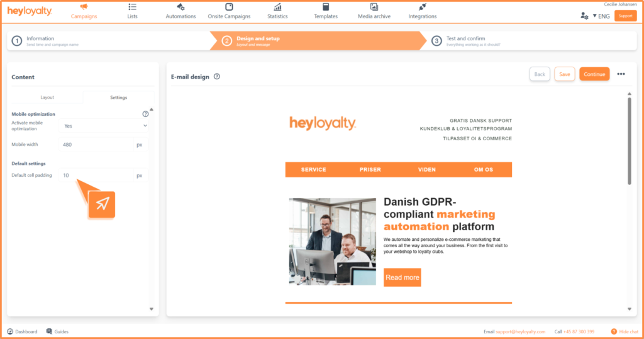Click the Save button
This screenshot has width=644, height=339.
[x=564, y=74]
